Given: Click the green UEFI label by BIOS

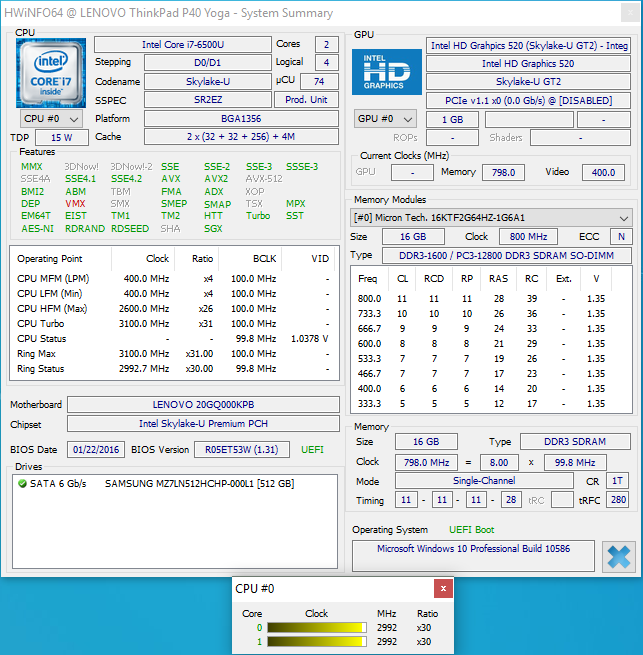Looking at the screenshot, I should (313, 450).
